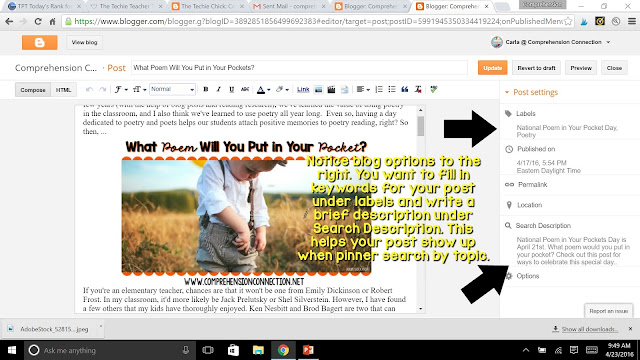Create a numbered list

tap(379, 89)
